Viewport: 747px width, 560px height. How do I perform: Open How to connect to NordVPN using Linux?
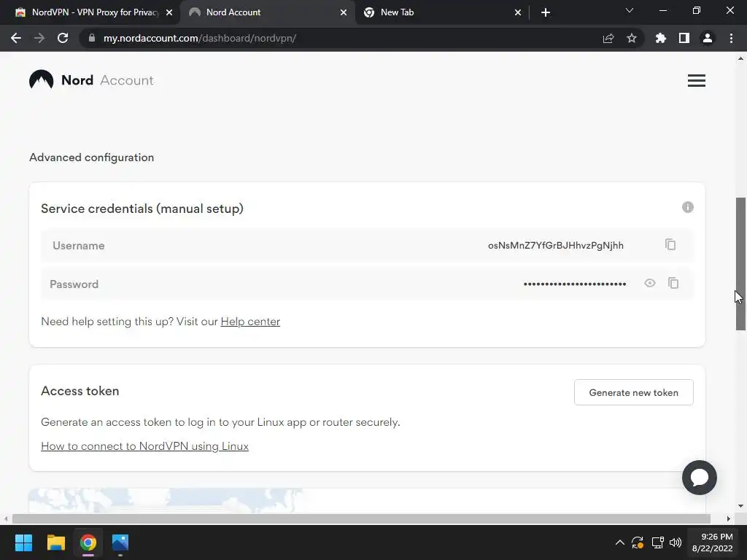145,446
